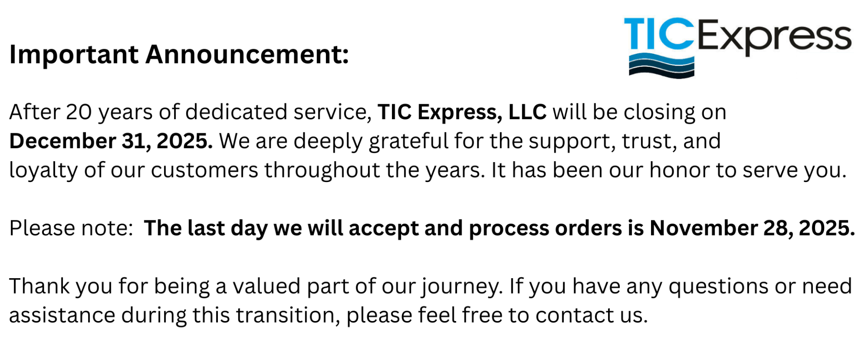
Task: Click the blue "TIC" letters in logo
Action: [x=659, y=33]
